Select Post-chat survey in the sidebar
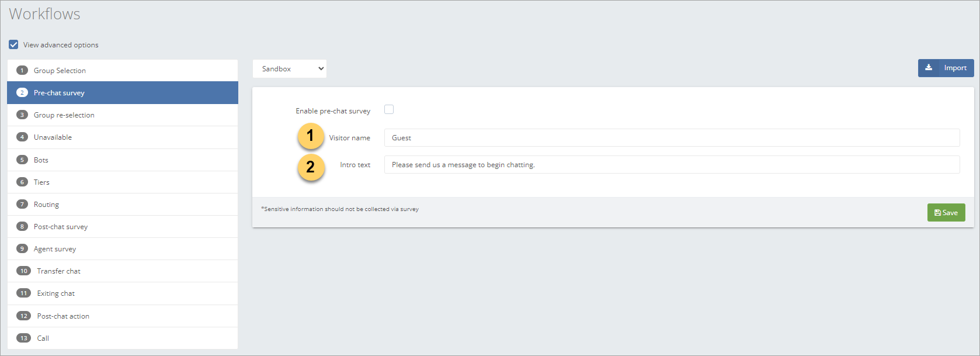The image size is (980, 356). (61, 227)
